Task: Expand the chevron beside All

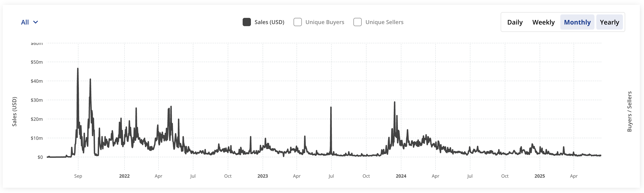Action: [x=36, y=22]
